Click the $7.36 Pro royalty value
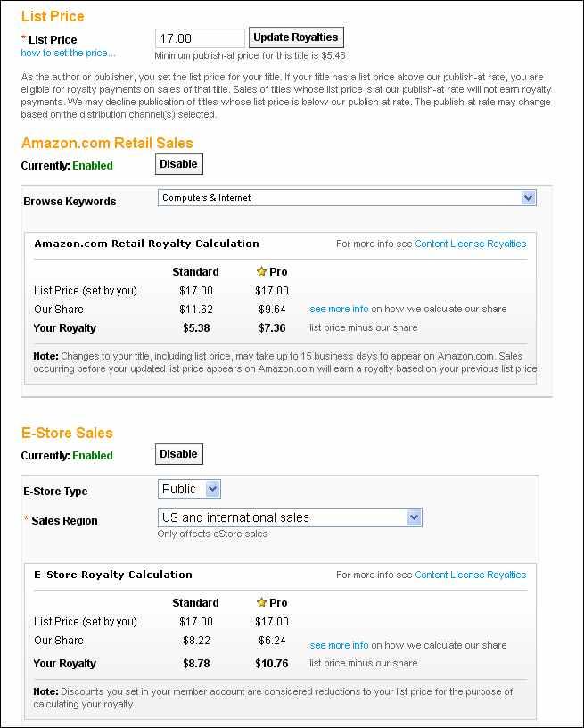Image resolution: width=584 pixels, height=728 pixels. [x=272, y=328]
